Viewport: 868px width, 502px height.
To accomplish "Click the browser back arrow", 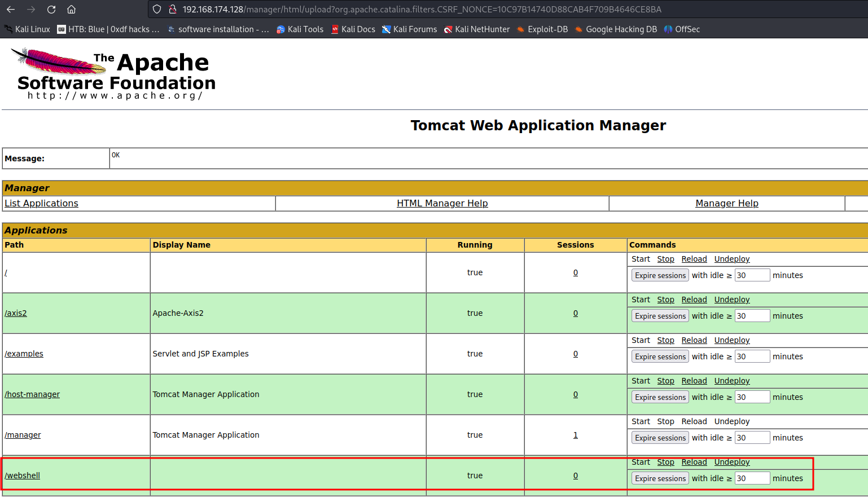I will (x=11, y=9).
